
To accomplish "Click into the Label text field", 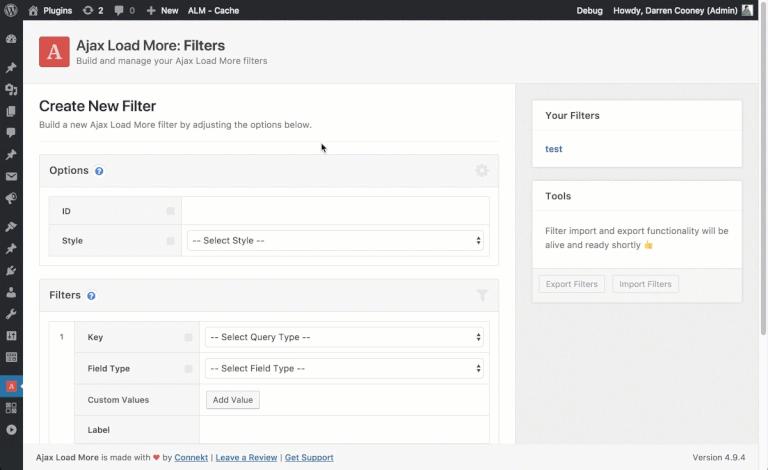I will click(344, 429).
